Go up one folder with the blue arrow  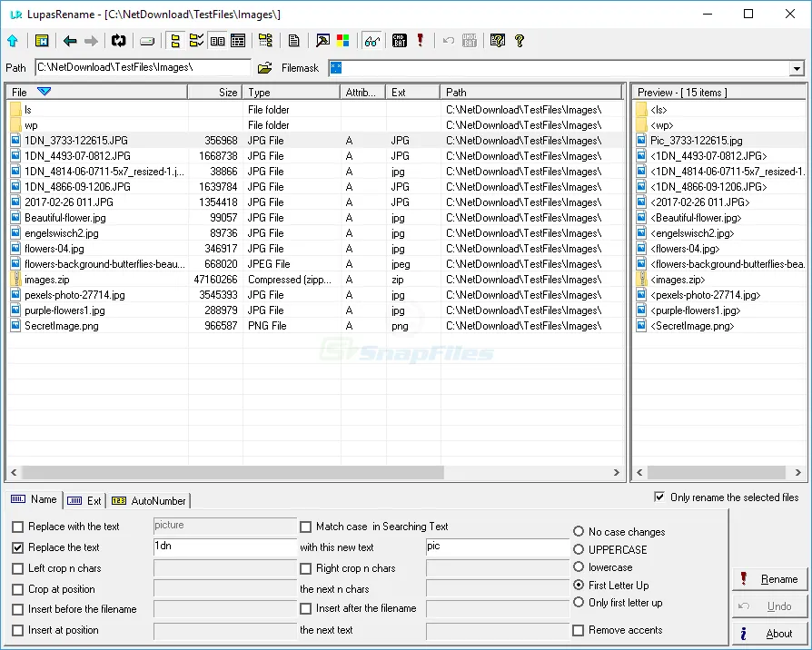click(13, 41)
